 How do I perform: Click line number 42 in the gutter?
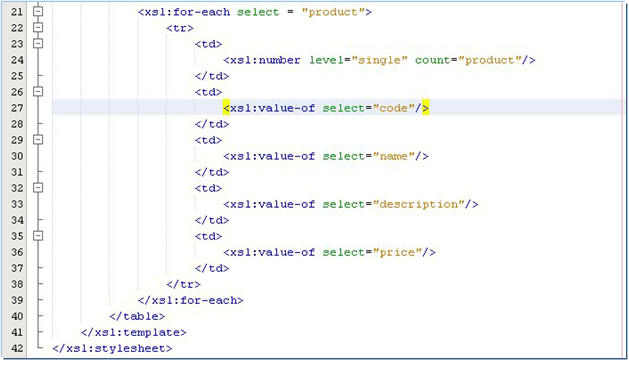pos(17,349)
